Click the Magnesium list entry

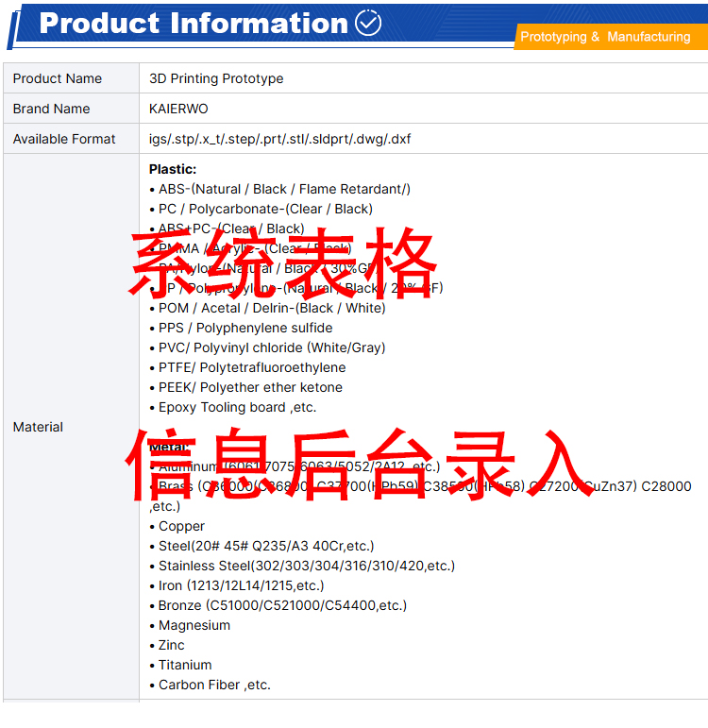(x=190, y=625)
